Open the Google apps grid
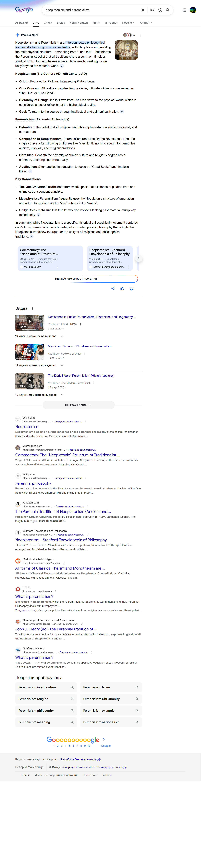This screenshot has height=868, width=223. pos(184,10)
